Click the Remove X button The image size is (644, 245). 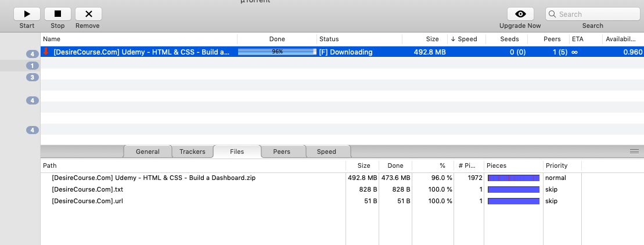coord(88,14)
